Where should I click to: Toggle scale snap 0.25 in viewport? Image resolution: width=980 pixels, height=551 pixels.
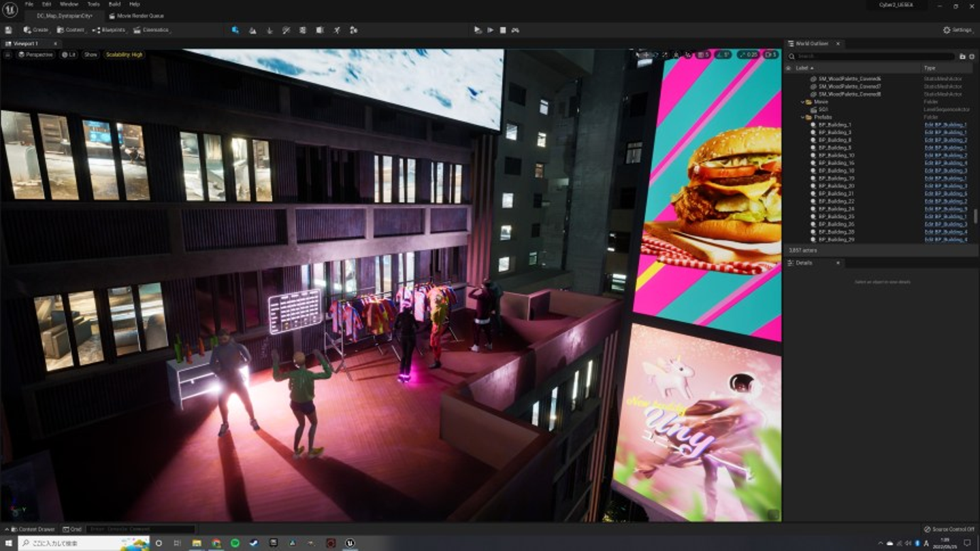click(x=747, y=54)
